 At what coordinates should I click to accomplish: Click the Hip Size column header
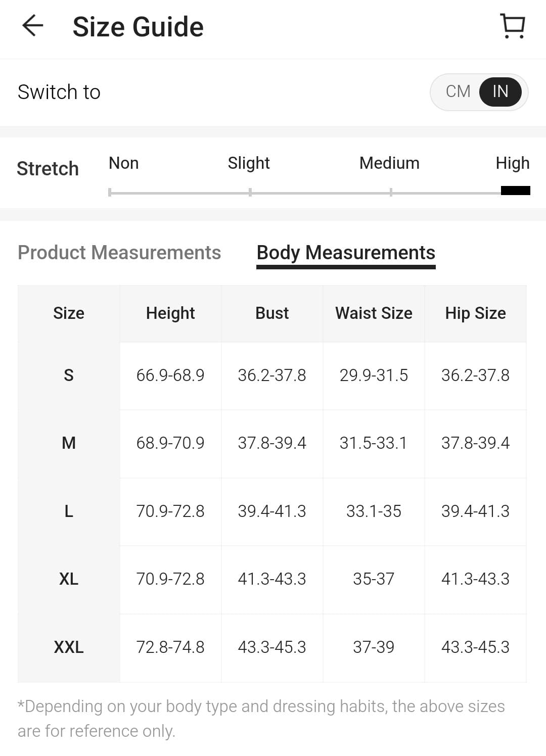pyautogui.click(x=475, y=313)
